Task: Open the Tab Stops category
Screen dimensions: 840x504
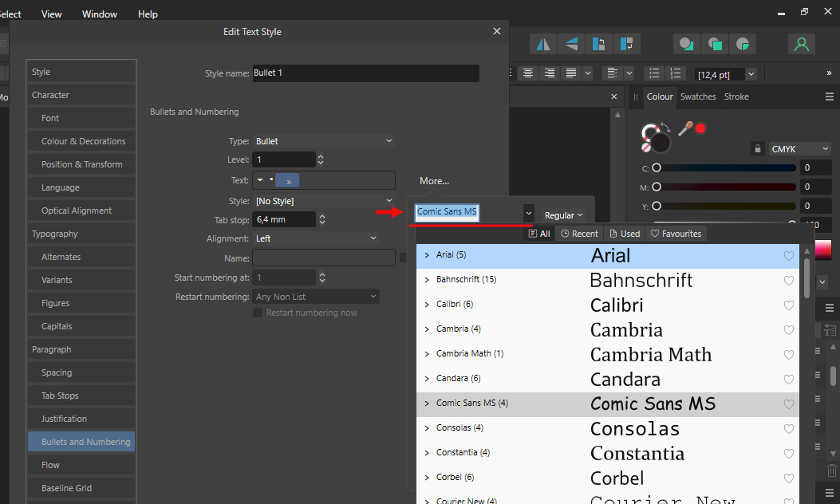Action: tap(81, 396)
